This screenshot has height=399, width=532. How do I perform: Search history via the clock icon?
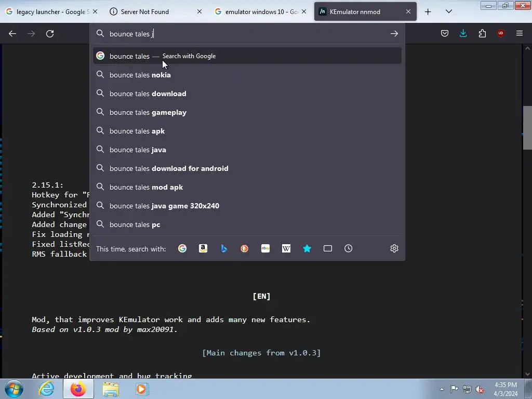pos(349,249)
